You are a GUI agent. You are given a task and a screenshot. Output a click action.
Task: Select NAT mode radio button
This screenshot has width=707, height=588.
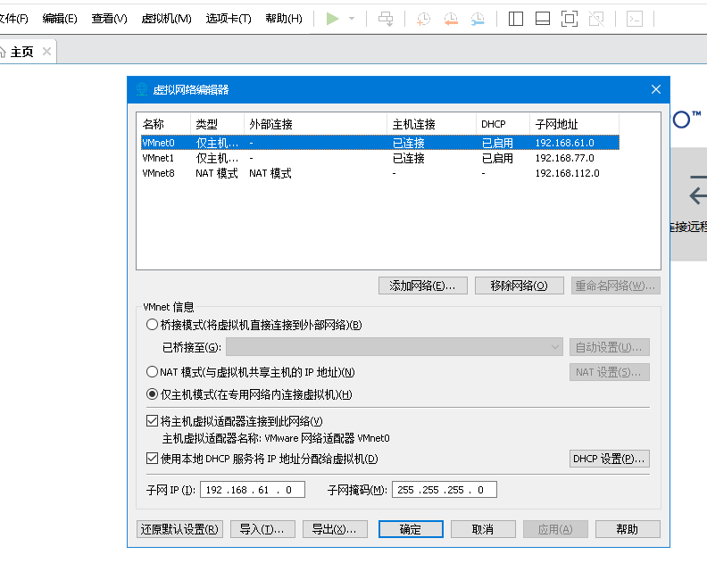coord(152,372)
